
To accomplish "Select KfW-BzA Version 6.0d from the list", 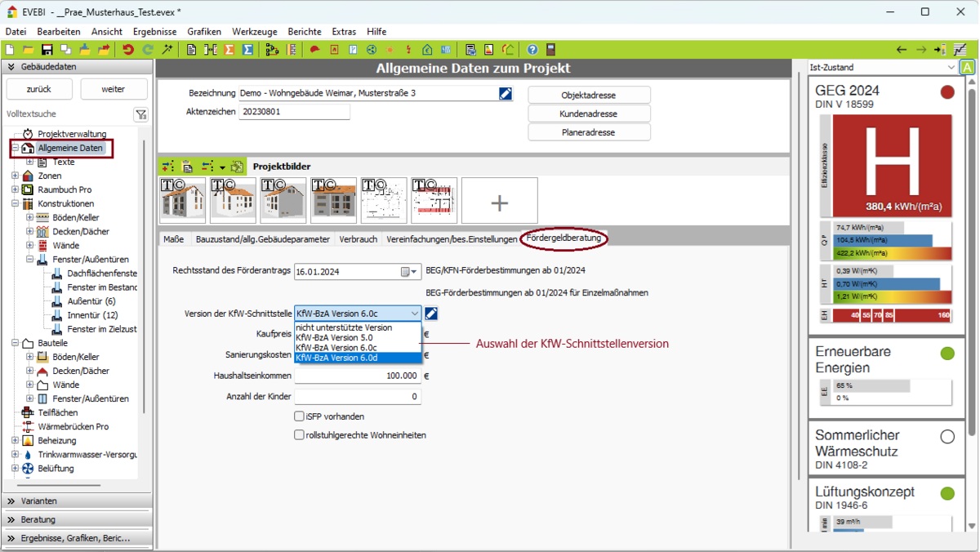I will [x=358, y=358].
